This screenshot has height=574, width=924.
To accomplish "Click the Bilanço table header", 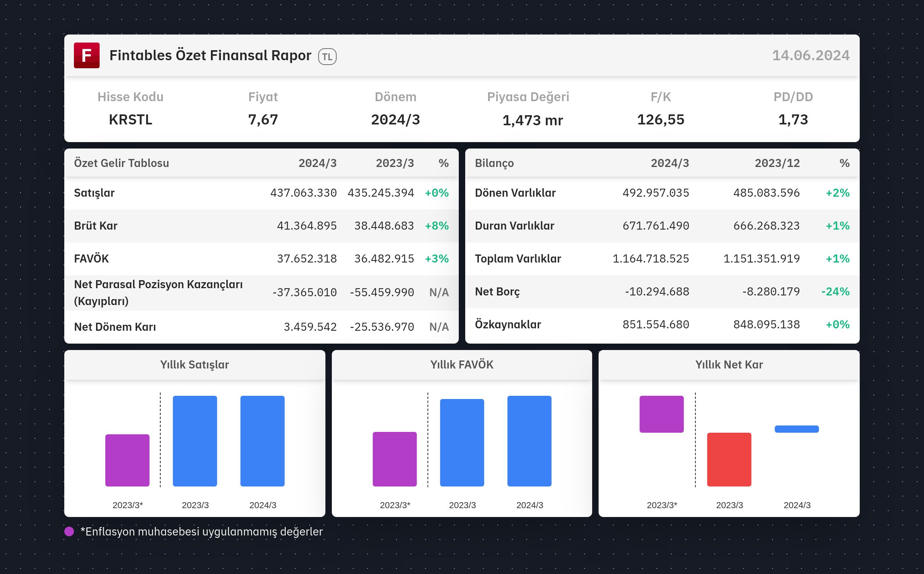I will [x=494, y=163].
